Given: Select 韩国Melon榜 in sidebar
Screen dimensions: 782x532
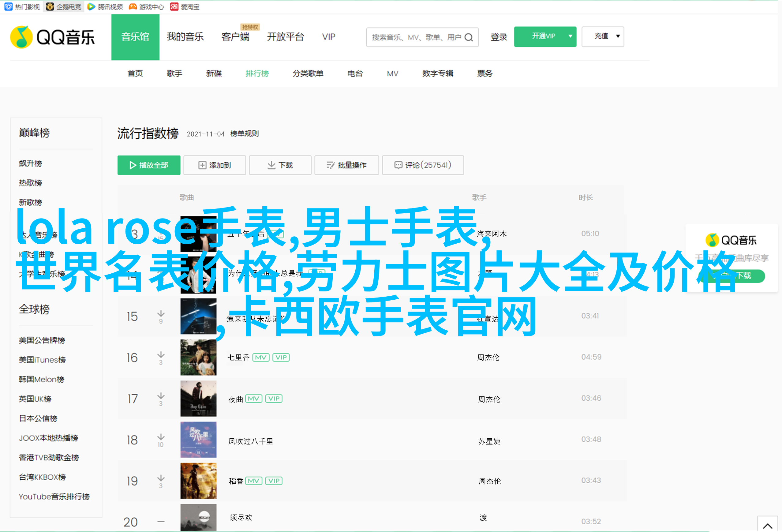Looking at the screenshot, I should 41,379.
